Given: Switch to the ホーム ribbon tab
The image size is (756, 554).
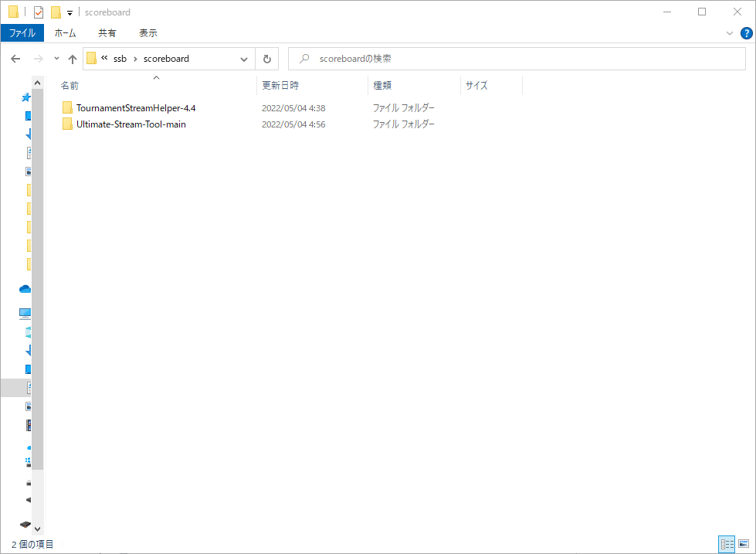Looking at the screenshot, I should (x=65, y=33).
